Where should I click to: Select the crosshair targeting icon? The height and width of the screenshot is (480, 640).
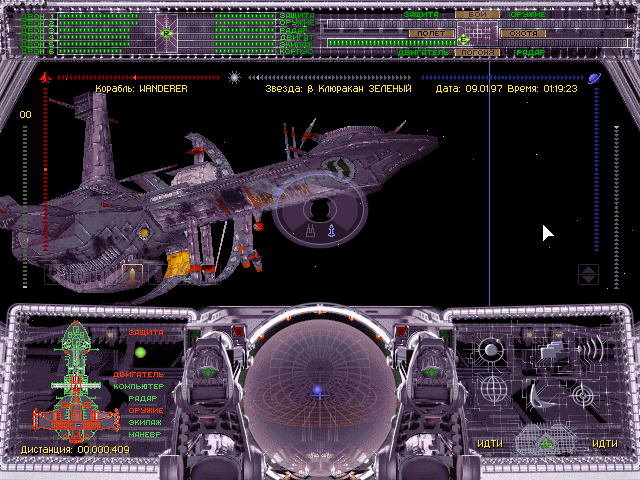point(583,394)
